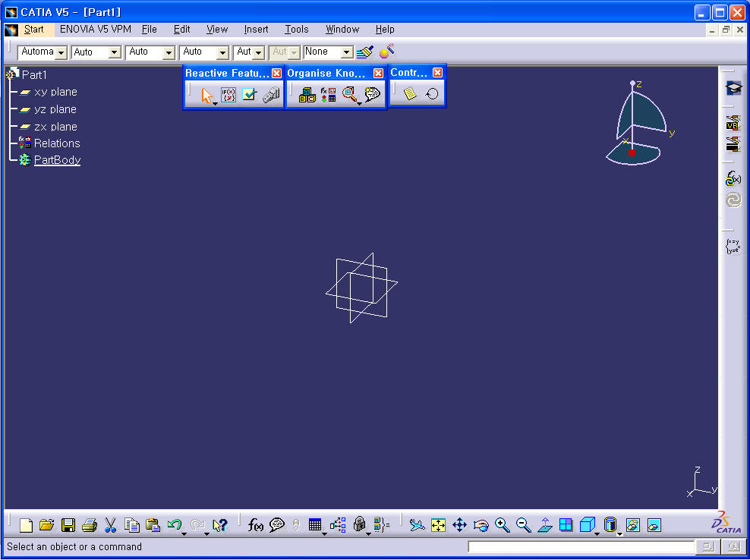Close the Organise Knowledge toolbar
750x560 pixels.
pyautogui.click(x=379, y=73)
